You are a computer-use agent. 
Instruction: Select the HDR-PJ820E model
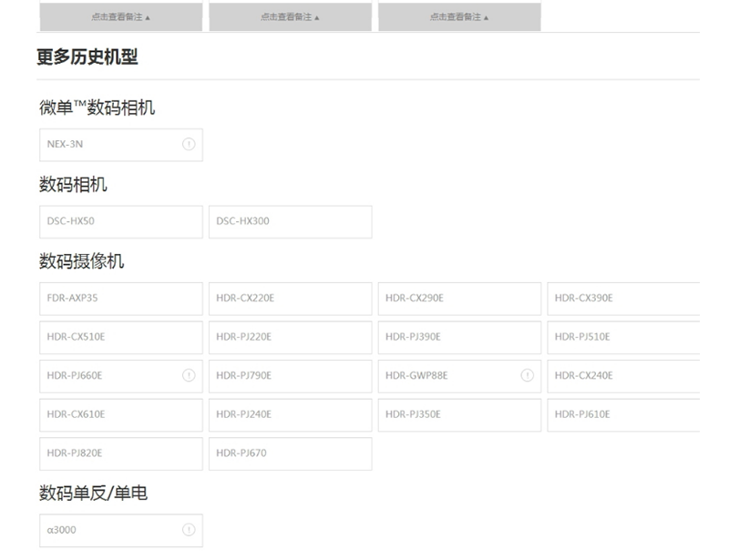[120, 453]
